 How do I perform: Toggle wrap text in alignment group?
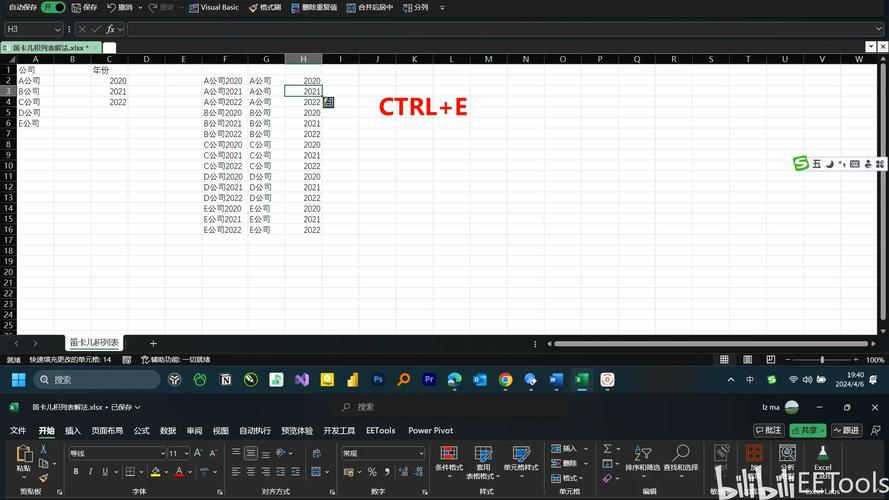(316, 453)
